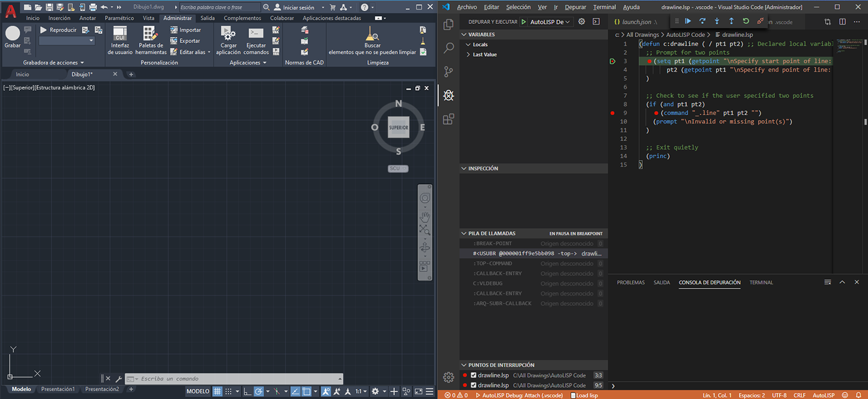Open Interfaz de usuario CUI editor
The height and width of the screenshot is (399, 868).
120,41
